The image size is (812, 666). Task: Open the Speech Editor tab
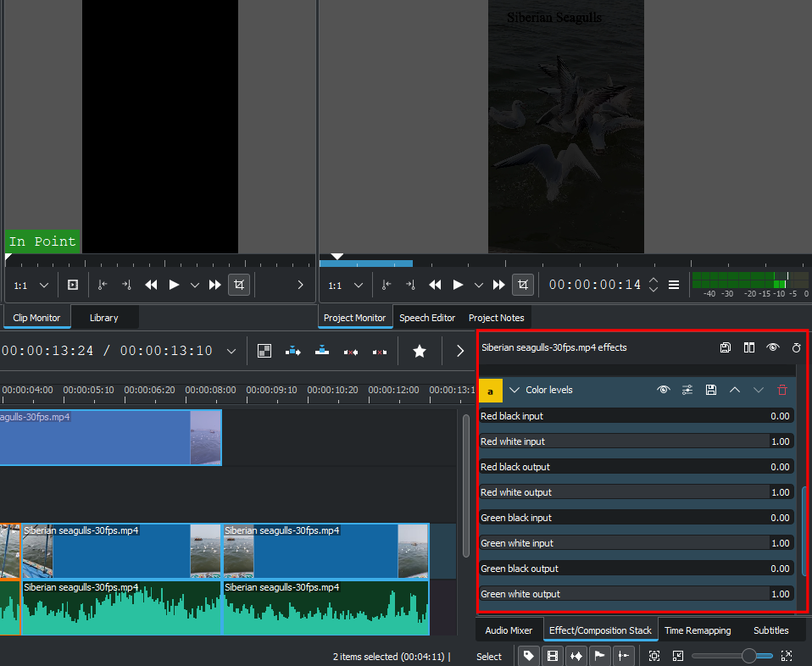[x=427, y=318]
